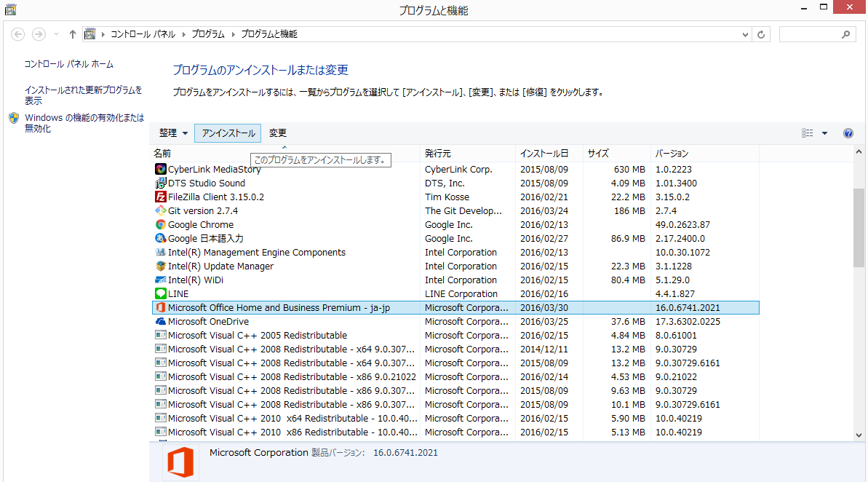Click the Intel Management Engine Components icon
Viewport: 868px width, 482px height.
click(161, 252)
